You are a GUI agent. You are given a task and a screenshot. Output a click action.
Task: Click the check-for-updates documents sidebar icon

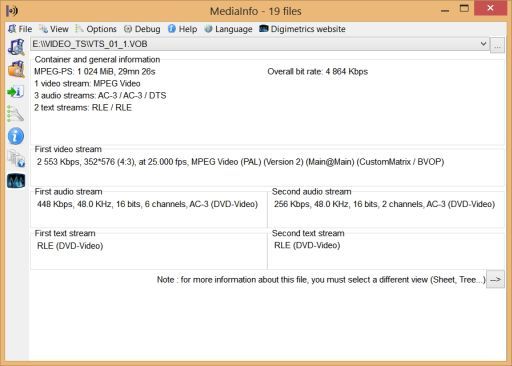tap(16, 158)
